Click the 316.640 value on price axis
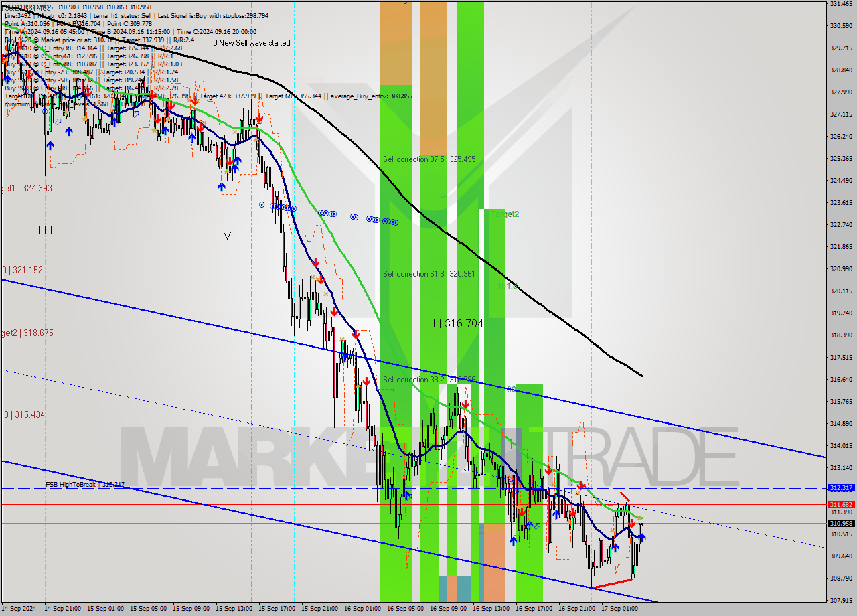 [841, 380]
